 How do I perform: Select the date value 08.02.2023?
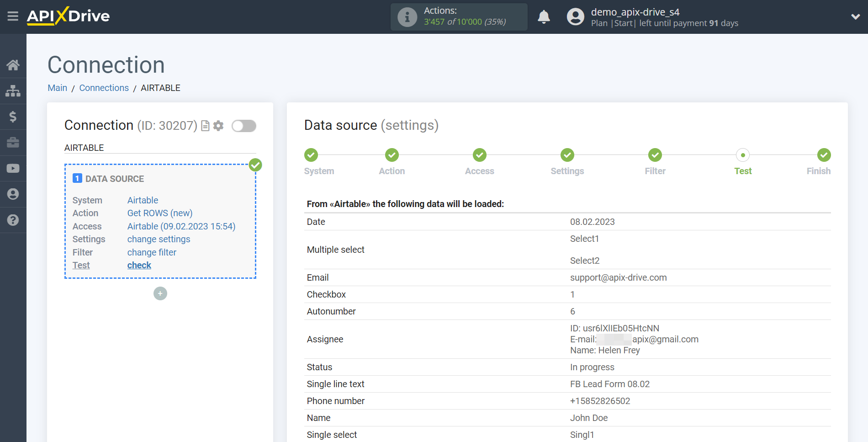click(593, 222)
